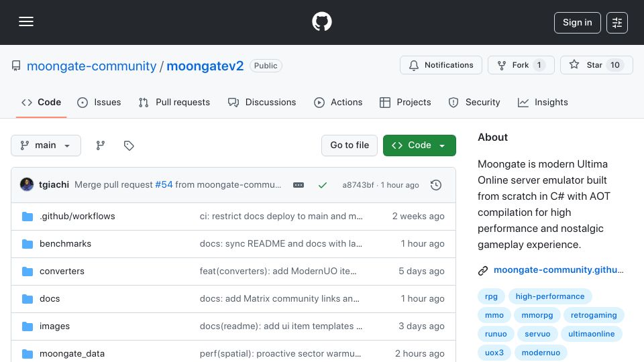The width and height of the screenshot is (644, 362).
Task: Open the tgiachi author link
Action: 54,185
